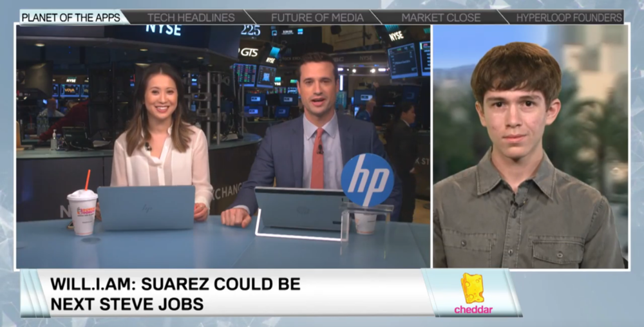This screenshot has height=327, width=644.
Task: Click the tablet on the anchor desk
Action: 299,209
